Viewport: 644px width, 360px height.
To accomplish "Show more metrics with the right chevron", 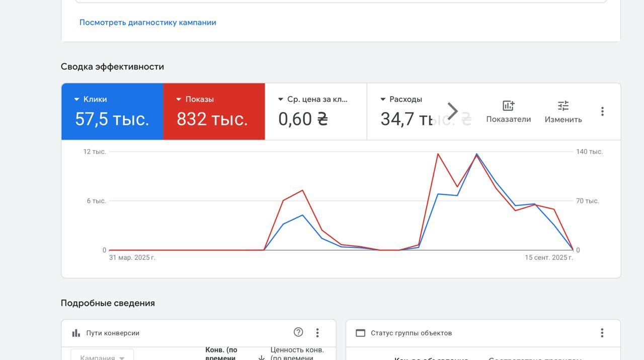I will click(452, 111).
